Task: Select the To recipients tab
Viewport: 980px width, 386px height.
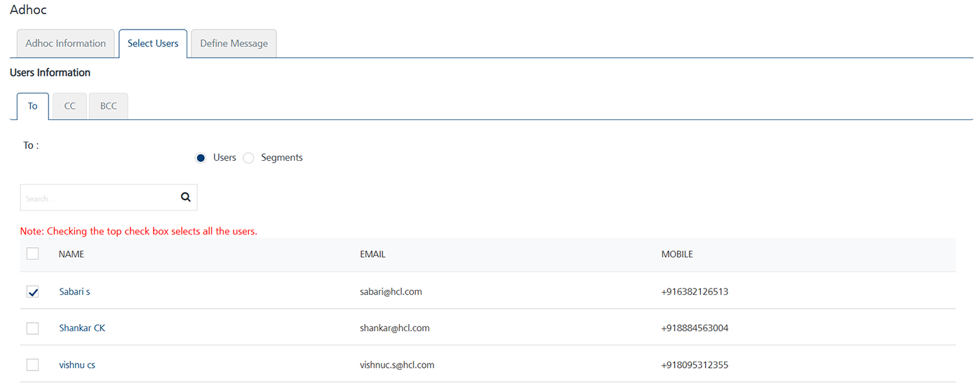Action: click(x=33, y=107)
